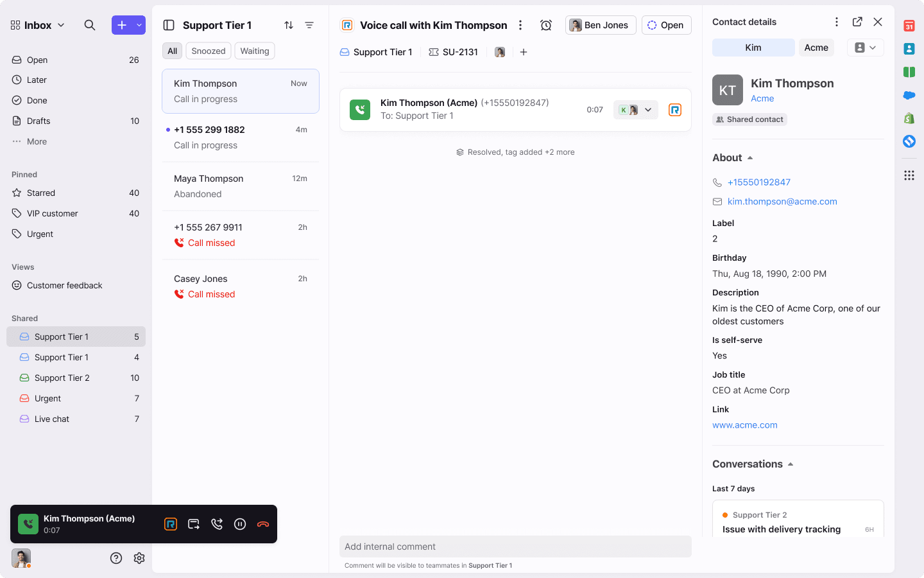Screen dimensions: 924x578
Task: Toggle the Snoozed filter chip
Action: pos(208,51)
